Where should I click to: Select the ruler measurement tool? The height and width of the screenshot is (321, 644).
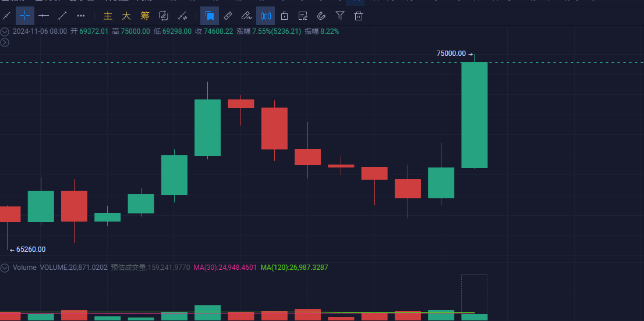click(x=228, y=16)
